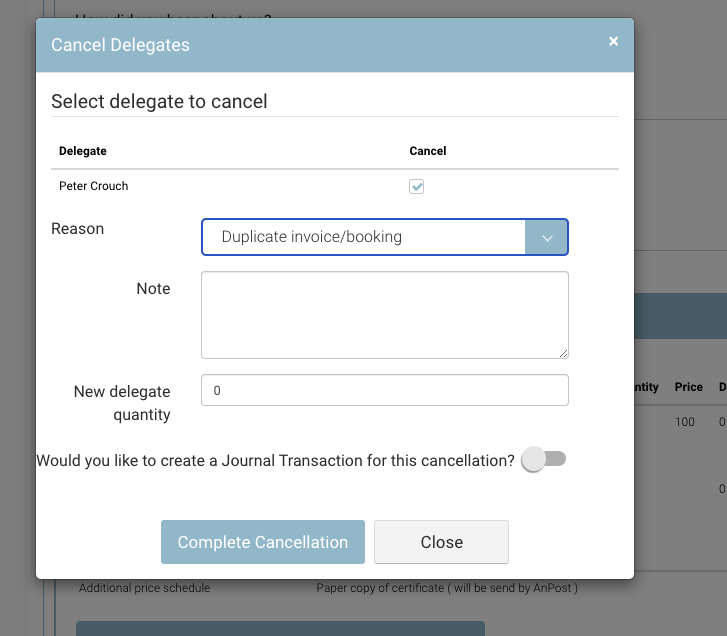
Task: Focus the New delegate quantity field
Action: click(x=385, y=390)
